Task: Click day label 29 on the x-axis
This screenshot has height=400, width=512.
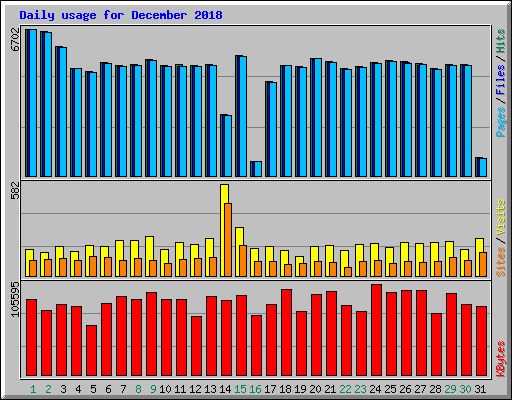Action: tap(450, 389)
